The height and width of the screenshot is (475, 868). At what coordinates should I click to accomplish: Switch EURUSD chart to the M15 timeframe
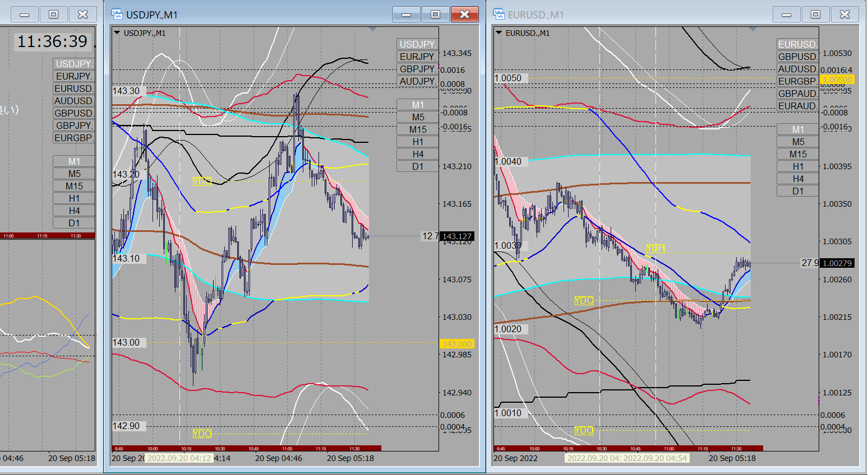(x=798, y=154)
